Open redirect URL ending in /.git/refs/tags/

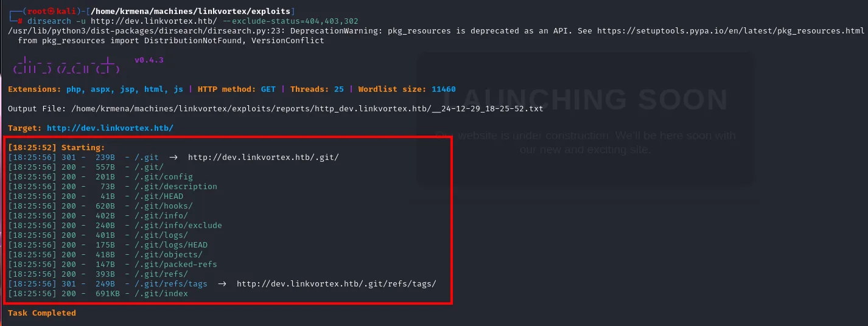coord(337,284)
